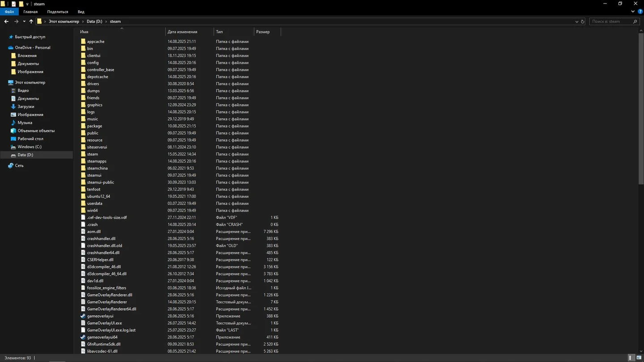Select the steamapps folder icon

83,161
